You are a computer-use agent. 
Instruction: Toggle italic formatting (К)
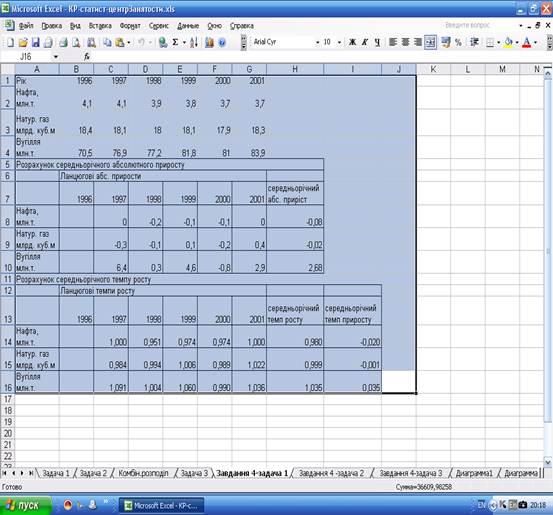click(x=365, y=42)
